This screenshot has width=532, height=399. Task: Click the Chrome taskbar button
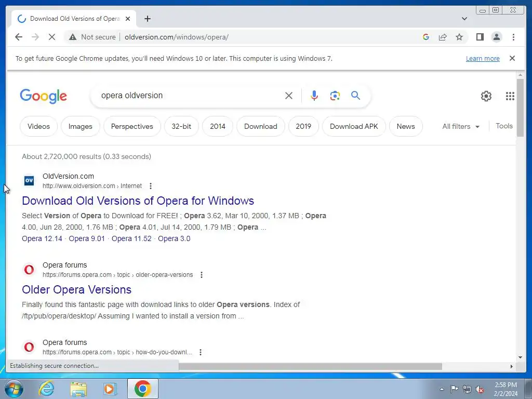(143, 389)
